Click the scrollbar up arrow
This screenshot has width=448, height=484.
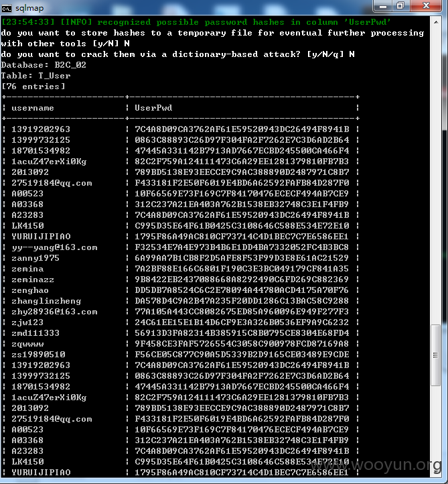point(436,22)
